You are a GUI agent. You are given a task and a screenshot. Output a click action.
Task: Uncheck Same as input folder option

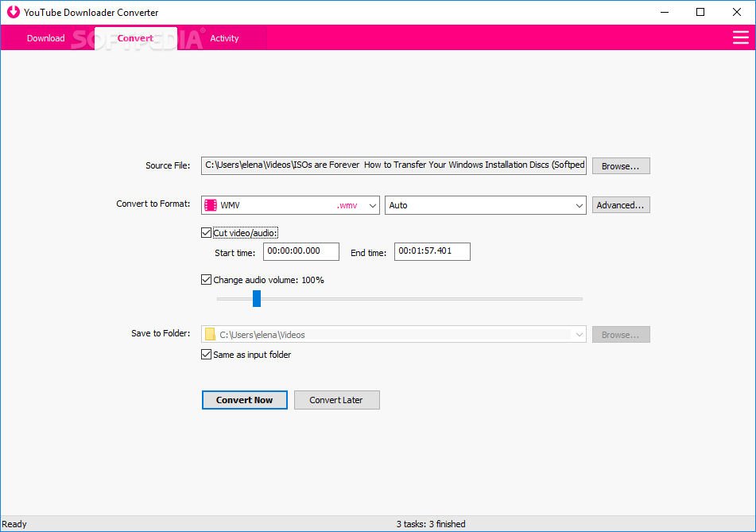(207, 355)
